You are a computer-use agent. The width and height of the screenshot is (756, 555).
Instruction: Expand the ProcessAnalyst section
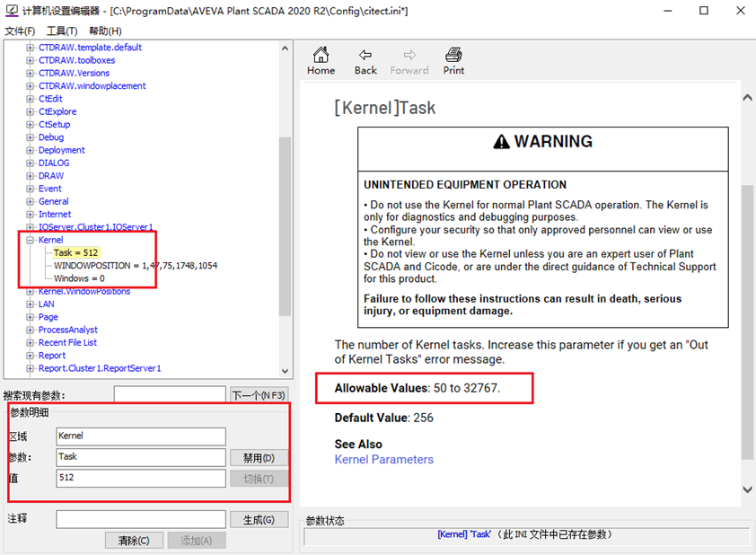pyautogui.click(x=30, y=330)
